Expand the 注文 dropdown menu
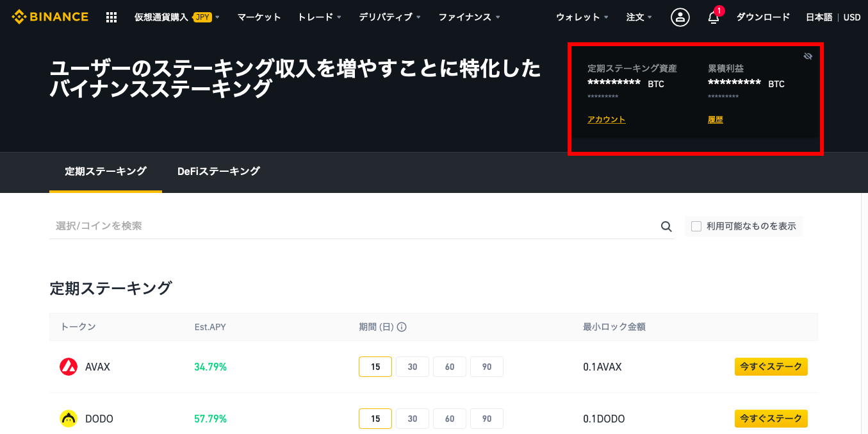Viewport: 868px width, 434px height. [639, 17]
